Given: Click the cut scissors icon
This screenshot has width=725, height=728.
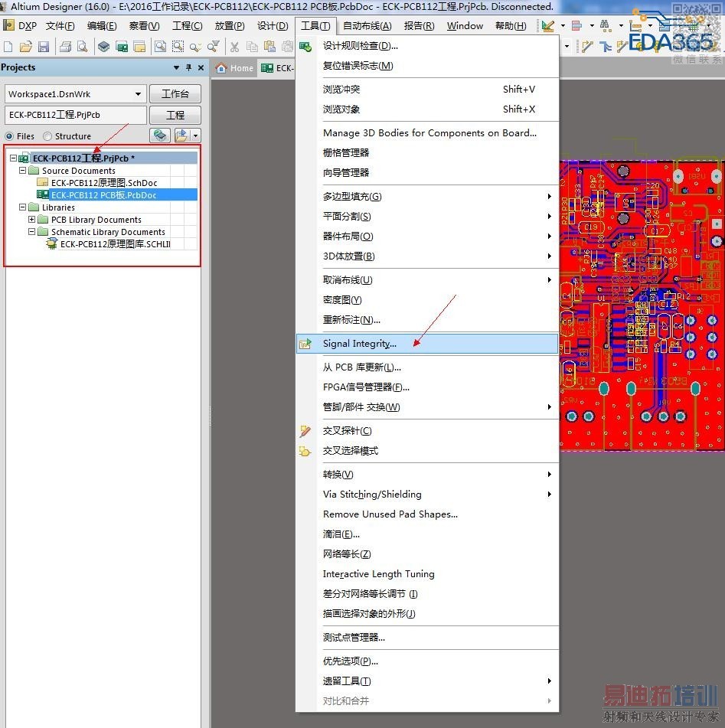Looking at the screenshot, I should point(234,47).
